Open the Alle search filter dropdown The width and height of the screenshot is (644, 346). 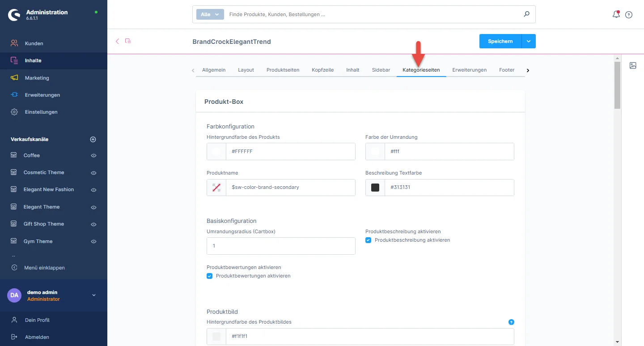pyautogui.click(x=210, y=14)
